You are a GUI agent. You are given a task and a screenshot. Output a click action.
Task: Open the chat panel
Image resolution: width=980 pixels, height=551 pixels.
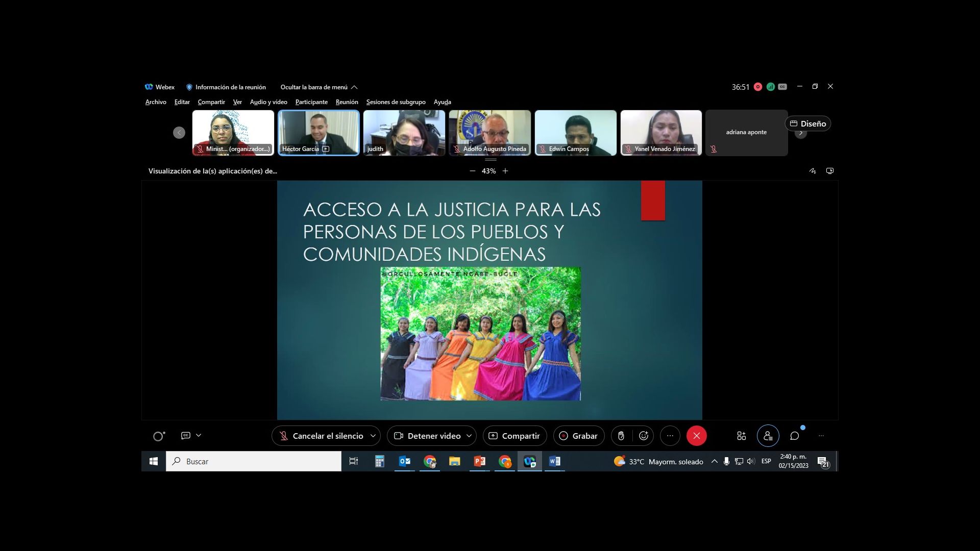point(795,436)
